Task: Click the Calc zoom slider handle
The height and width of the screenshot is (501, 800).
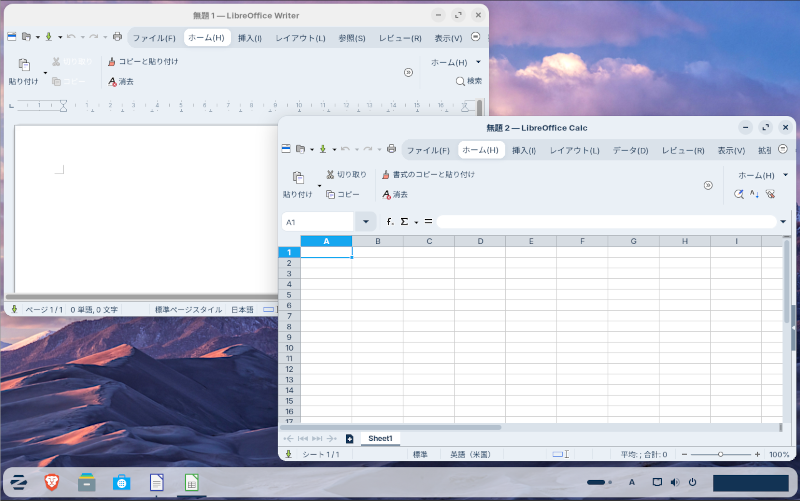Action: (720, 454)
